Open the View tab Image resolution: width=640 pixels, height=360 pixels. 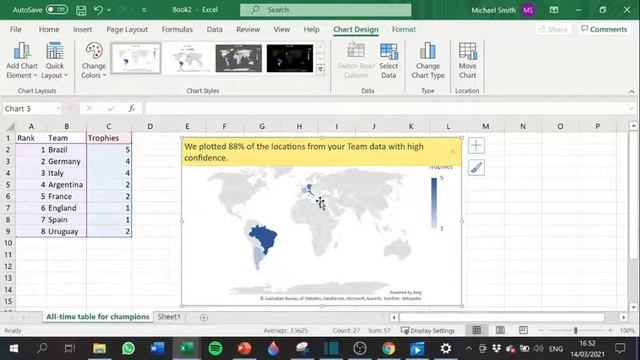click(282, 29)
